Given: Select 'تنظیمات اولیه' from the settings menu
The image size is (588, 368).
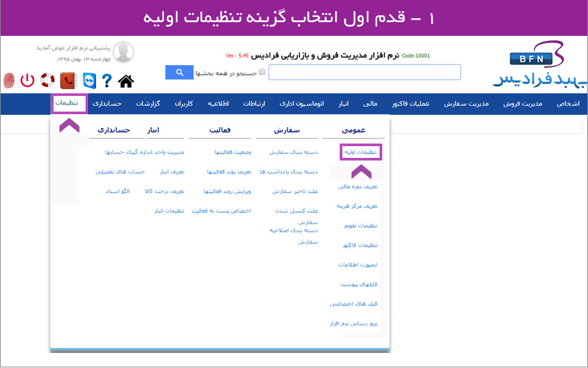Looking at the screenshot, I should [x=361, y=152].
